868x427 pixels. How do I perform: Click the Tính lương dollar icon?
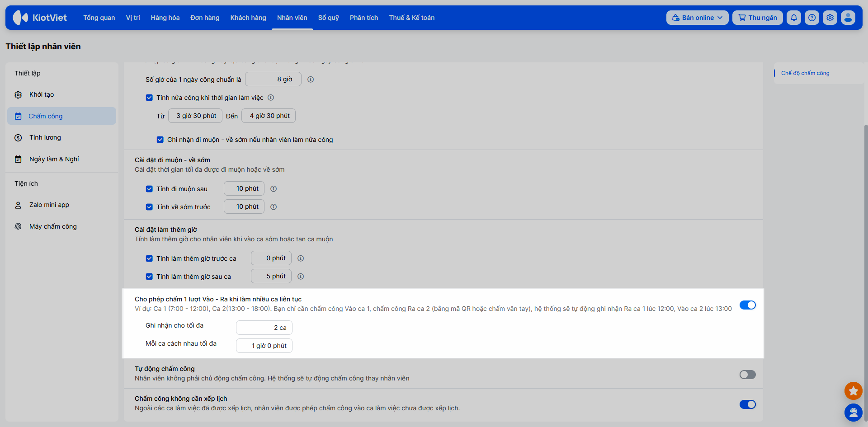pos(18,138)
